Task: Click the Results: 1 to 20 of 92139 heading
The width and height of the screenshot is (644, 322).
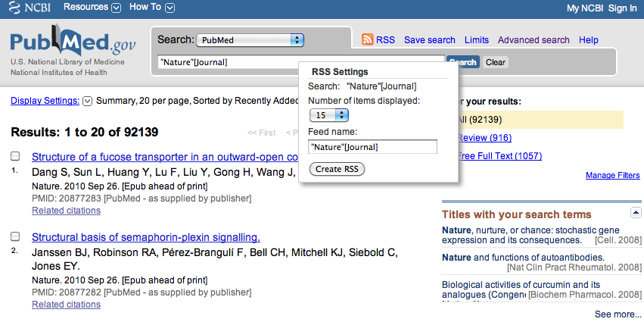Action: coord(85,133)
